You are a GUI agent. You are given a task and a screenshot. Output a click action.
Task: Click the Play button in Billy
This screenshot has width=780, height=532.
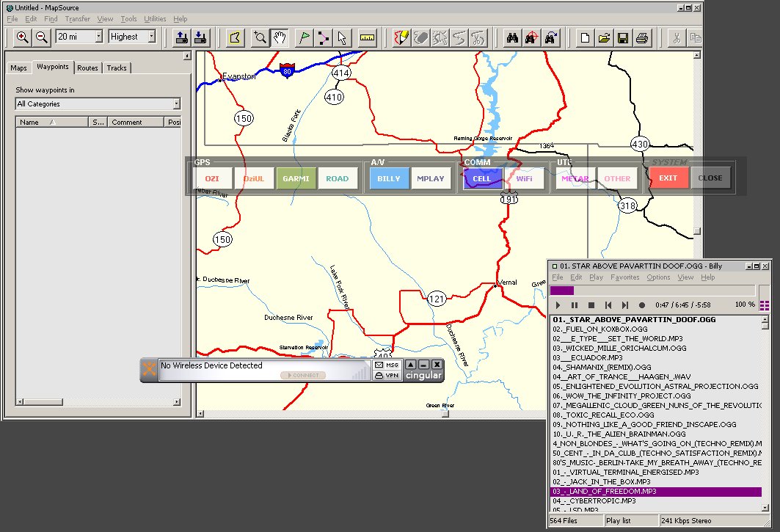point(558,305)
